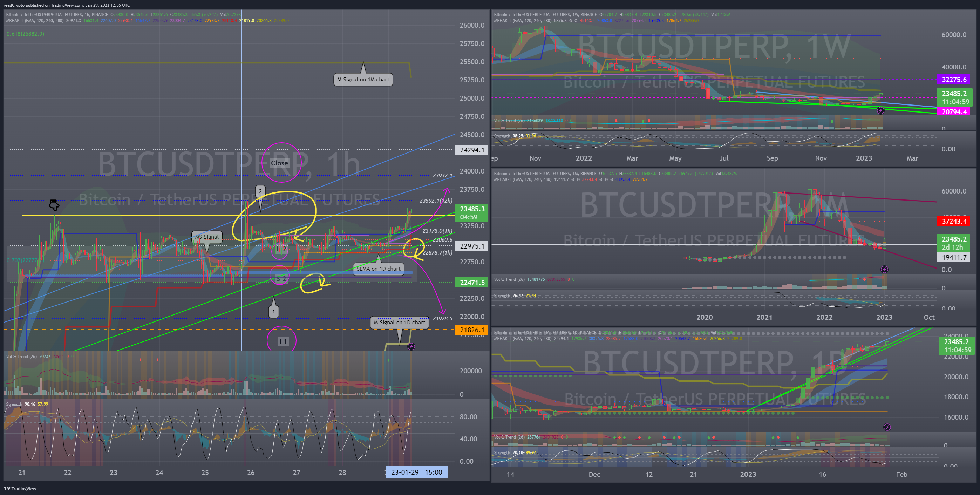This screenshot has width=980, height=495.
Task: Click 'Vol & Trend (26)' legend on 1M chart
Action: pyautogui.click(x=509, y=279)
